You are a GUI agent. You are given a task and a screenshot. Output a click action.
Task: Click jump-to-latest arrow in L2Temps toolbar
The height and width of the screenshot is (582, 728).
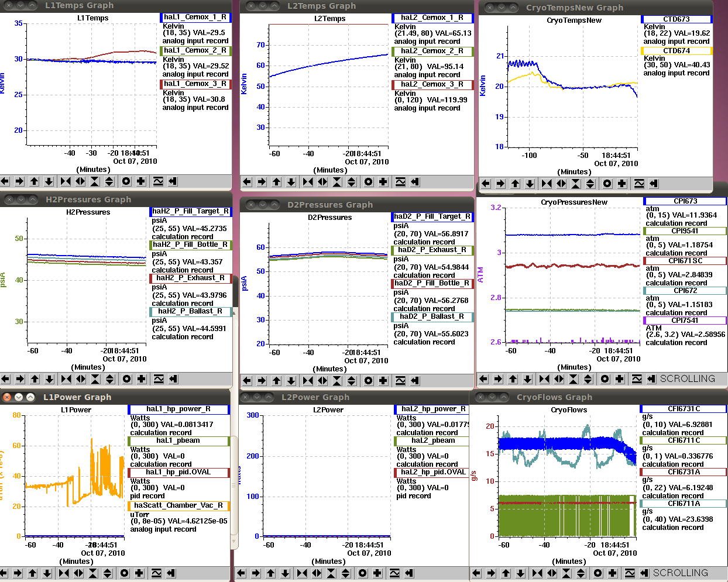pyautogui.click(x=415, y=182)
